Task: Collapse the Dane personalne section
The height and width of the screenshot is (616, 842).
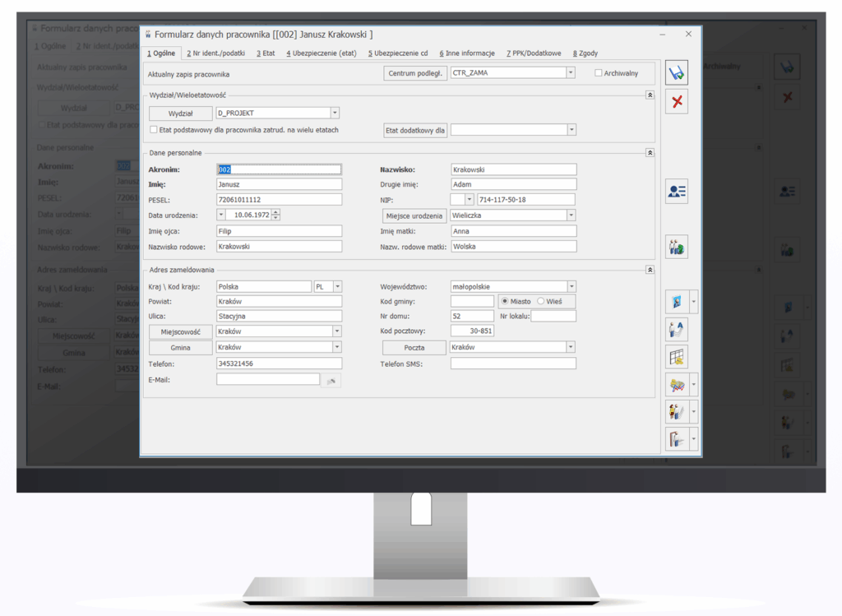Action: [x=650, y=153]
